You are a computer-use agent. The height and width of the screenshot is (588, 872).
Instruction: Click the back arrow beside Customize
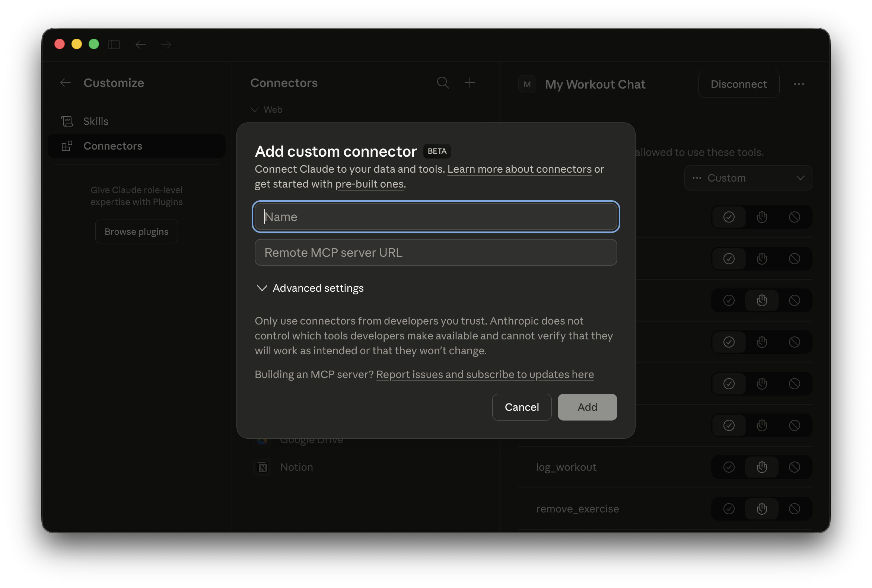(66, 83)
